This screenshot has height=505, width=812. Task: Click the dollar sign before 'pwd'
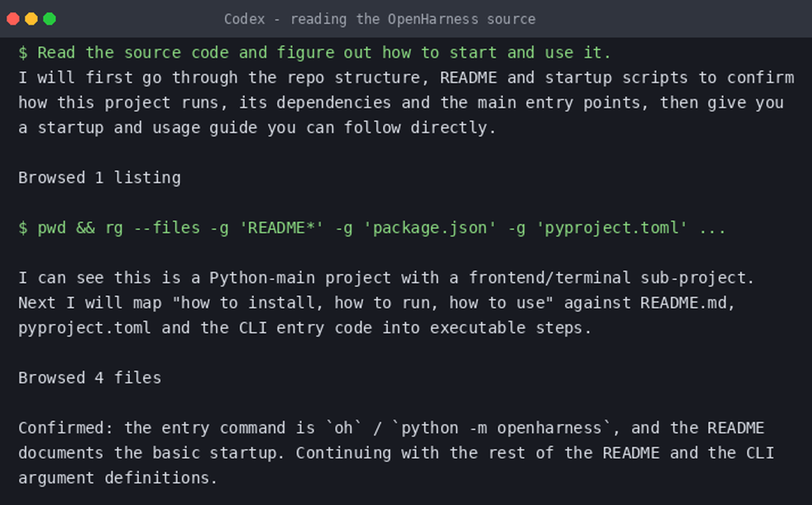[23, 228]
